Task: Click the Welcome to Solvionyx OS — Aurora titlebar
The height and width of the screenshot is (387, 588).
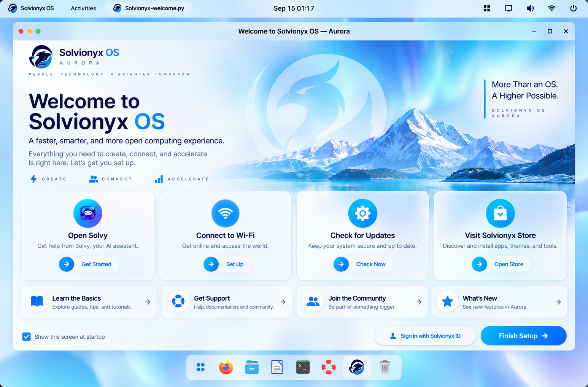Action: point(294,31)
